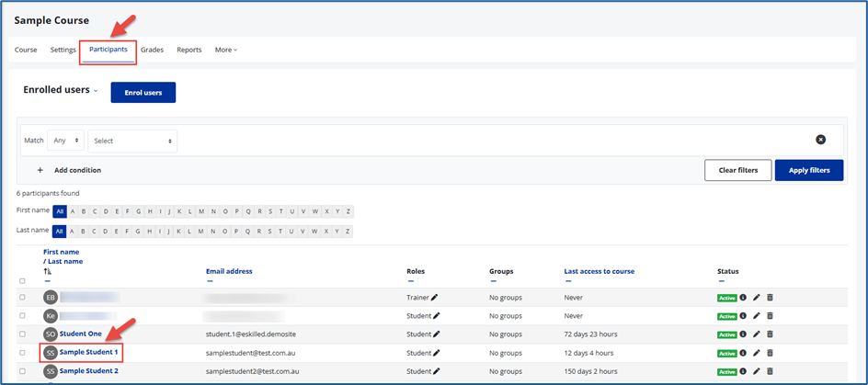Select checkbox for Sample Student 2

(23, 371)
